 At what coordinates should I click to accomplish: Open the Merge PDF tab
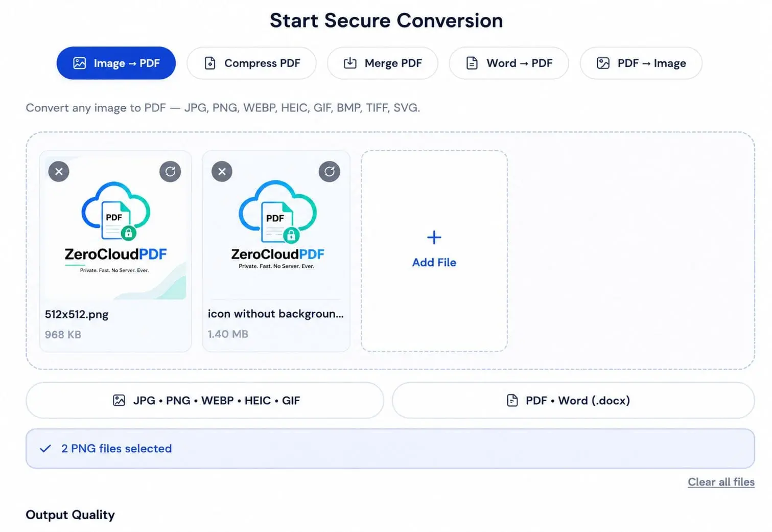tap(383, 63)
